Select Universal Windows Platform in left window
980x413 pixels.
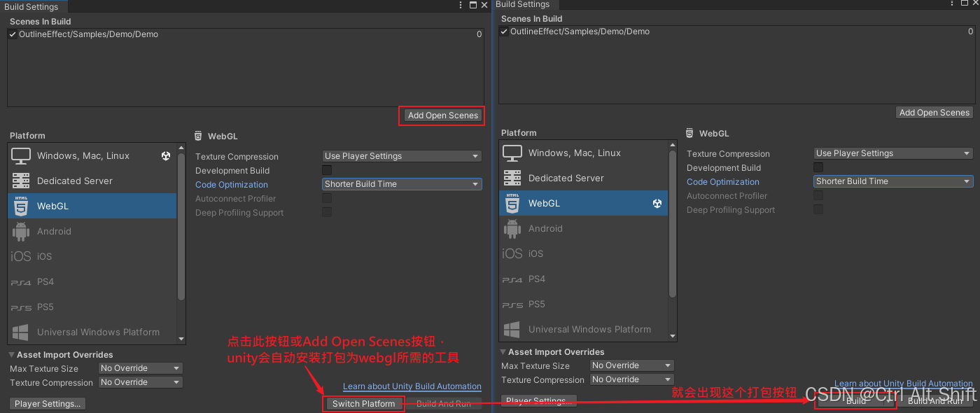[x=92, y=332]
